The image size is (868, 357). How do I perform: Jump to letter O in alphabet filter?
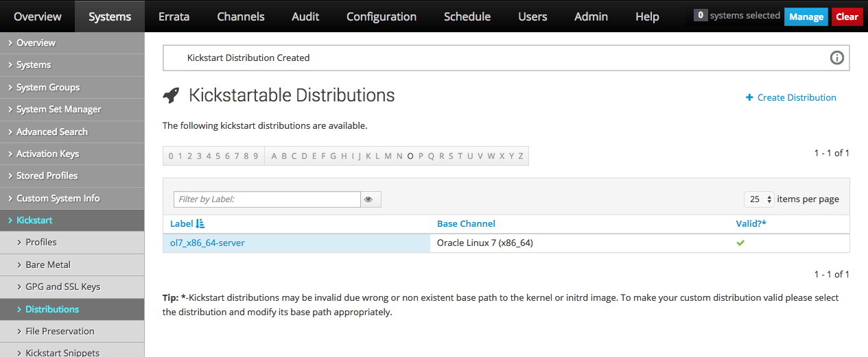coord(410,156)
